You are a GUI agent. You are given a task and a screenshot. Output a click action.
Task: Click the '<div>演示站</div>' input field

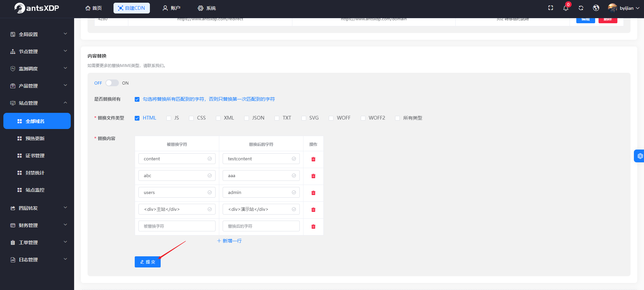pos(261,209)
